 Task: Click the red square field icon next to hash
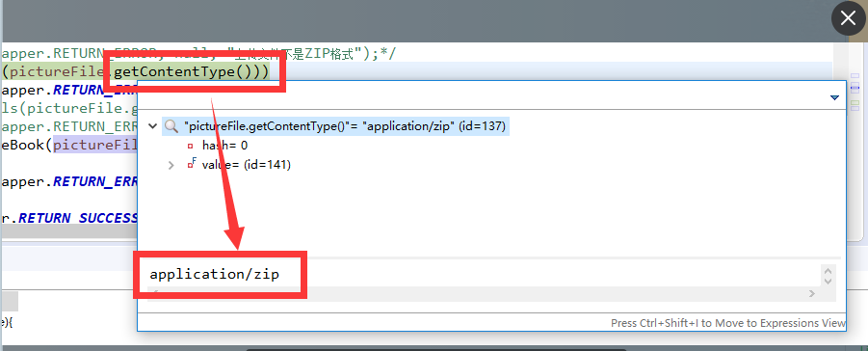click(x=191, y=146)
